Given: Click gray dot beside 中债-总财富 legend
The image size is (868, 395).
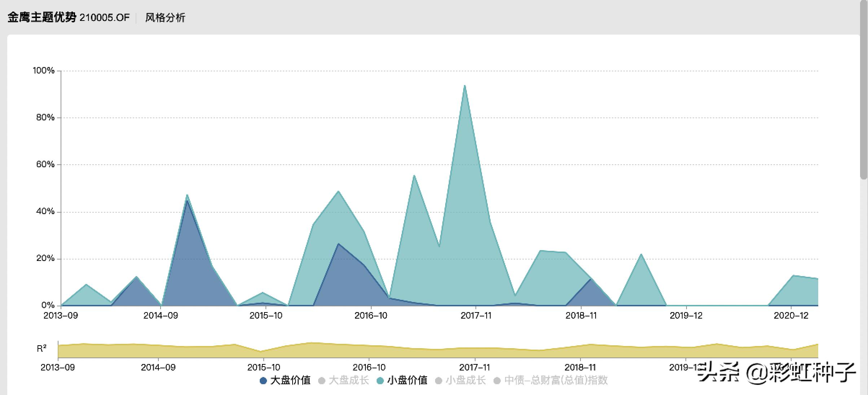Looking at the screenshot, I should coord(497,381).
